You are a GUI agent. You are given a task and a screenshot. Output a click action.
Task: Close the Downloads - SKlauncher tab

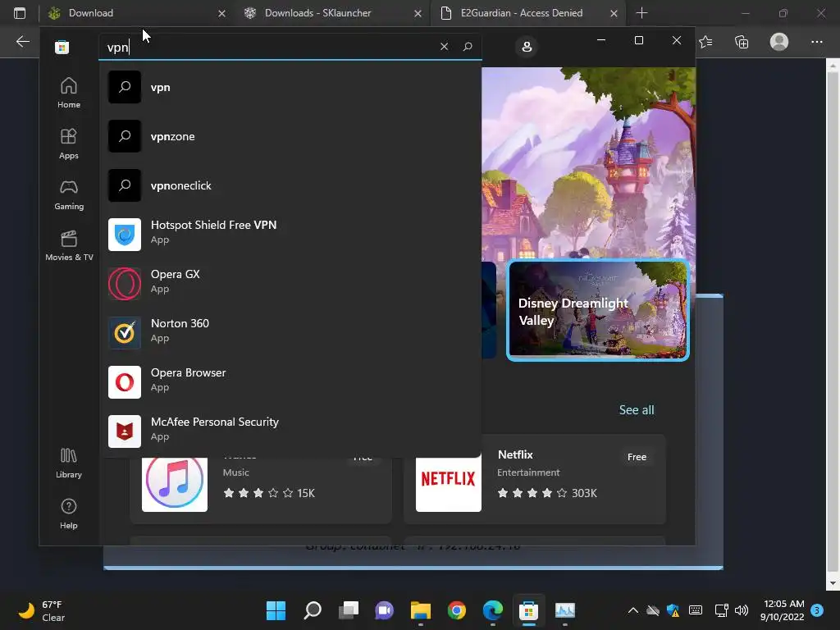click(x=418, y=13)
